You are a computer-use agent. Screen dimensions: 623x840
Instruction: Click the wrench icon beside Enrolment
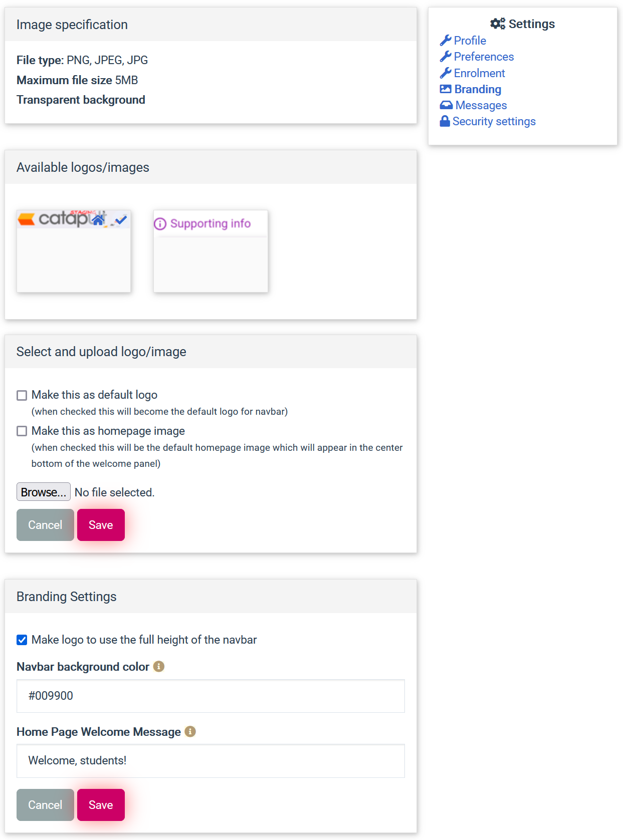coord(445,73)
